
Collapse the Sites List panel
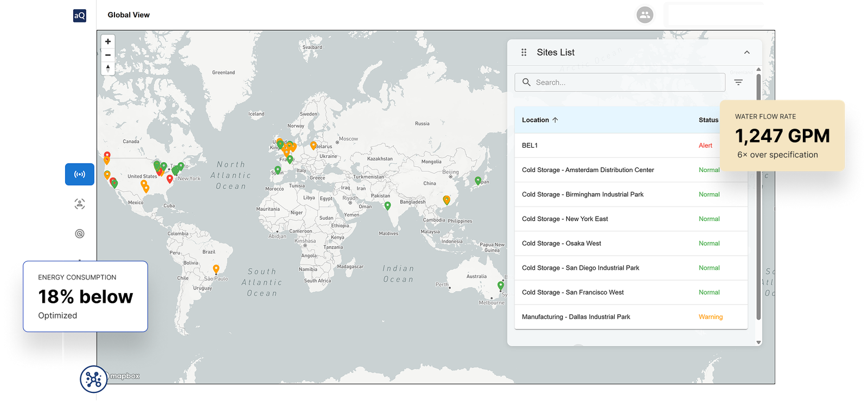click(x=746, y=53)
